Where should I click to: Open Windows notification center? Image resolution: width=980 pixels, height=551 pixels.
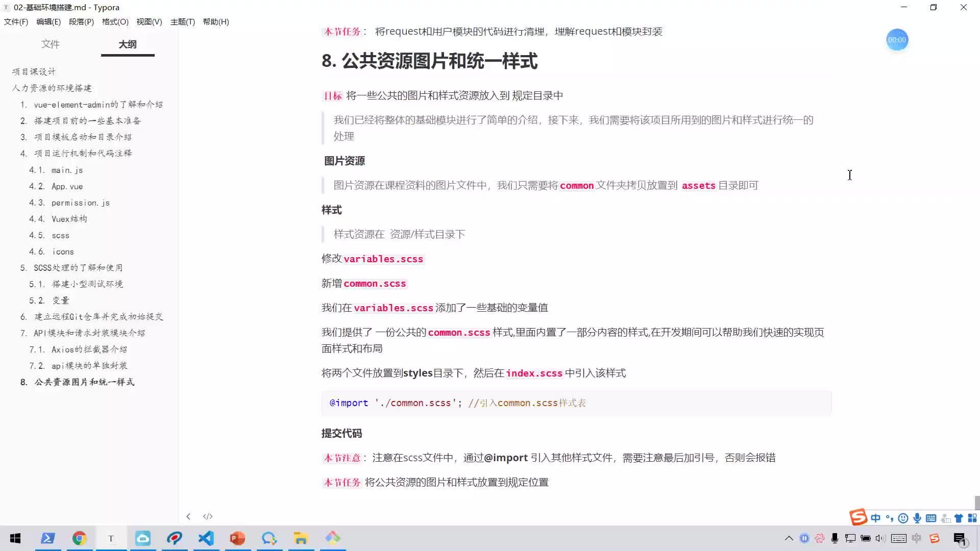point(960,539)
